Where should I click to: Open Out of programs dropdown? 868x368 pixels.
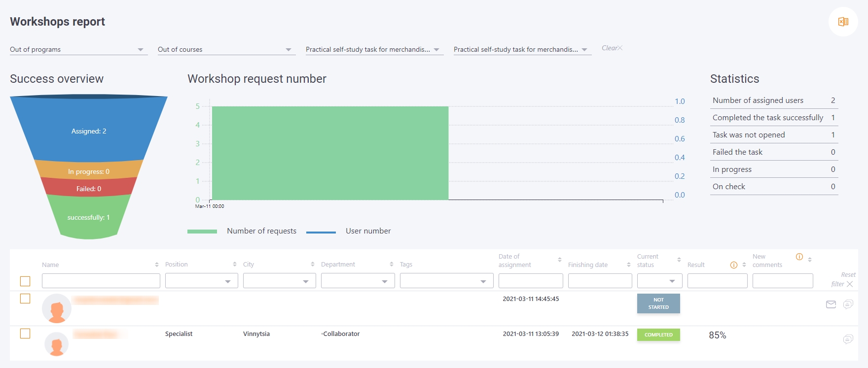tap(79, 49)
